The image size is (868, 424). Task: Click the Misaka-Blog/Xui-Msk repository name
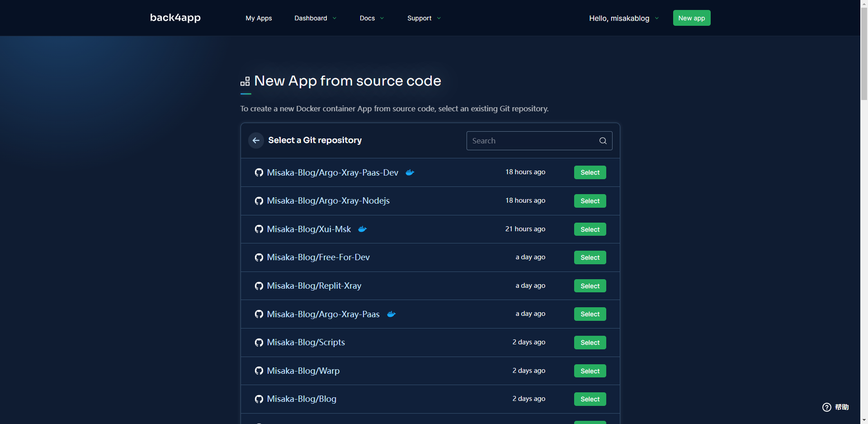point(309,229)
